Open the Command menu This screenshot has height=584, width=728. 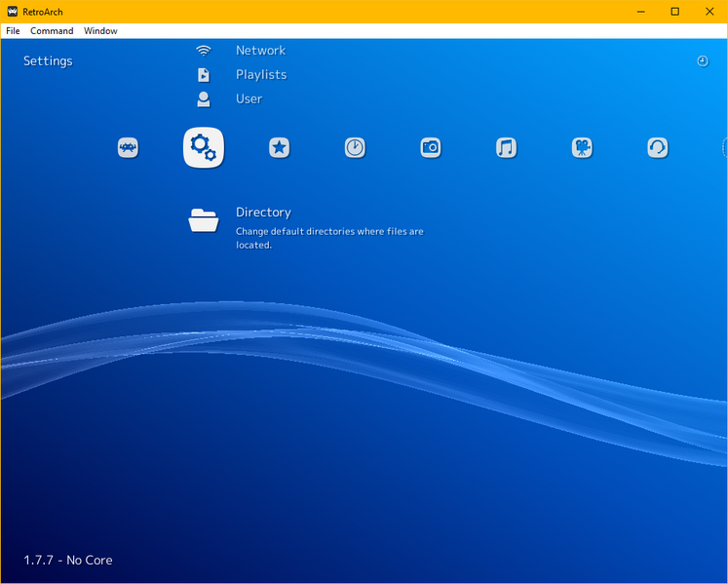52,31
